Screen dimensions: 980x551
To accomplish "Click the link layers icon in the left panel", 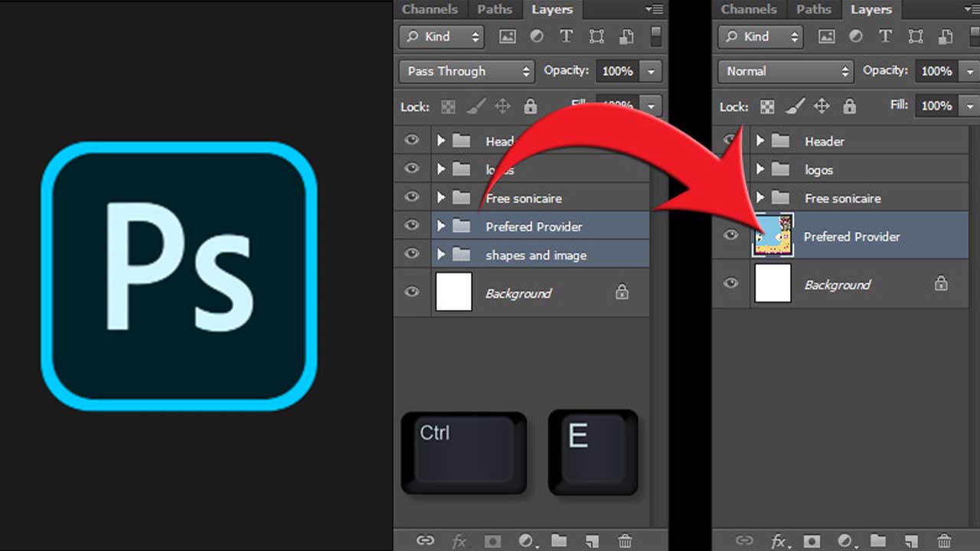I will click(x=425, y=541).
